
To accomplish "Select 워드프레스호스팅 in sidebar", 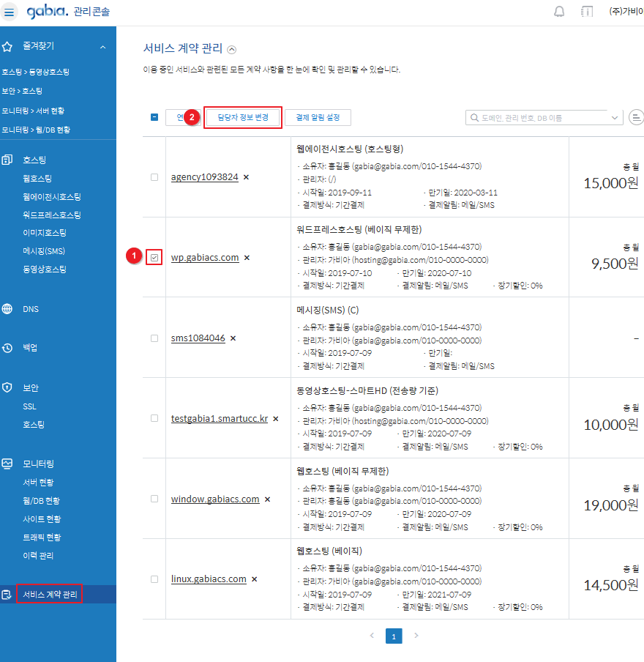I will coord(52,215).
